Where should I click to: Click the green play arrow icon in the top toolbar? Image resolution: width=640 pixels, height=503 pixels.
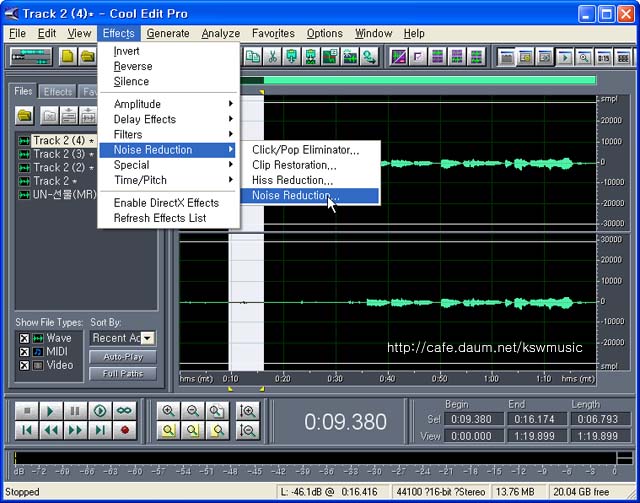(x=565, y=57)
